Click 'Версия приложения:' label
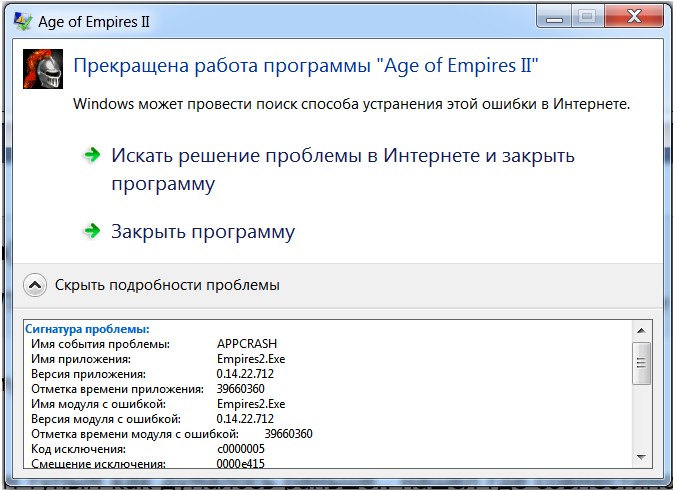The height and width of the screenshot is (490, 677). click(x=89, y=374)
